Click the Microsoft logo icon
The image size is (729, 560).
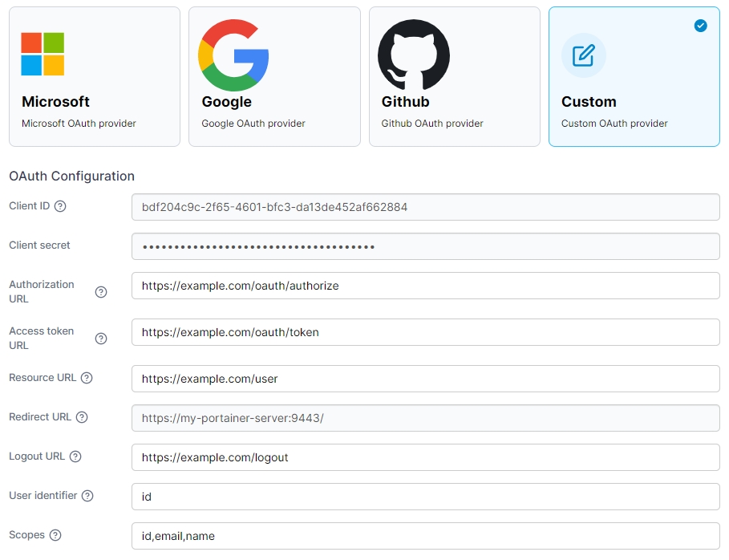pyautogui.click(x=43, y=55)
